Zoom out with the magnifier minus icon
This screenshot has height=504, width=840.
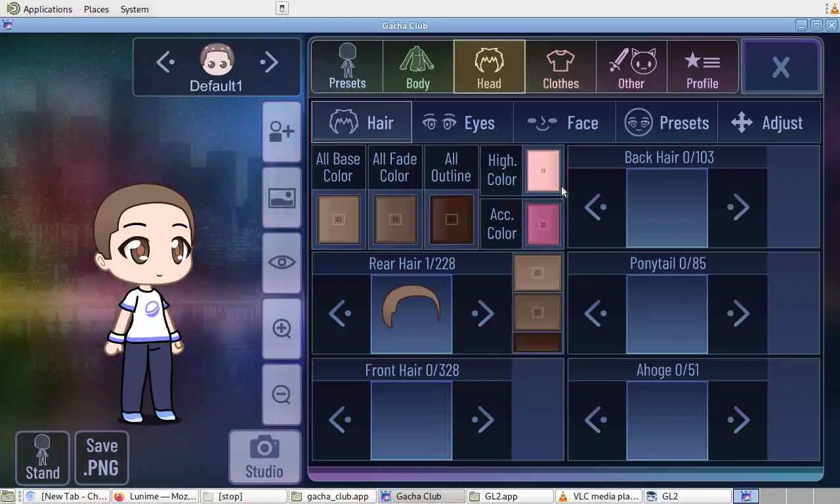pos(282,394)
